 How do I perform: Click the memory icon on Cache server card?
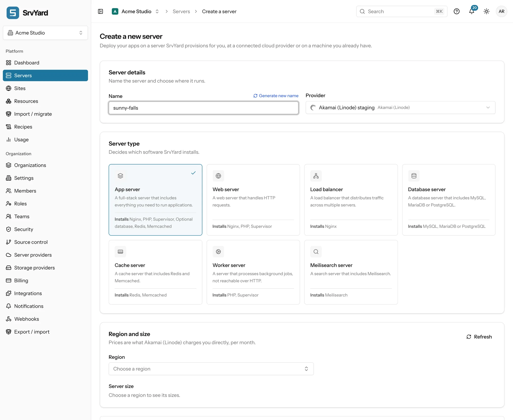[121, 252]
